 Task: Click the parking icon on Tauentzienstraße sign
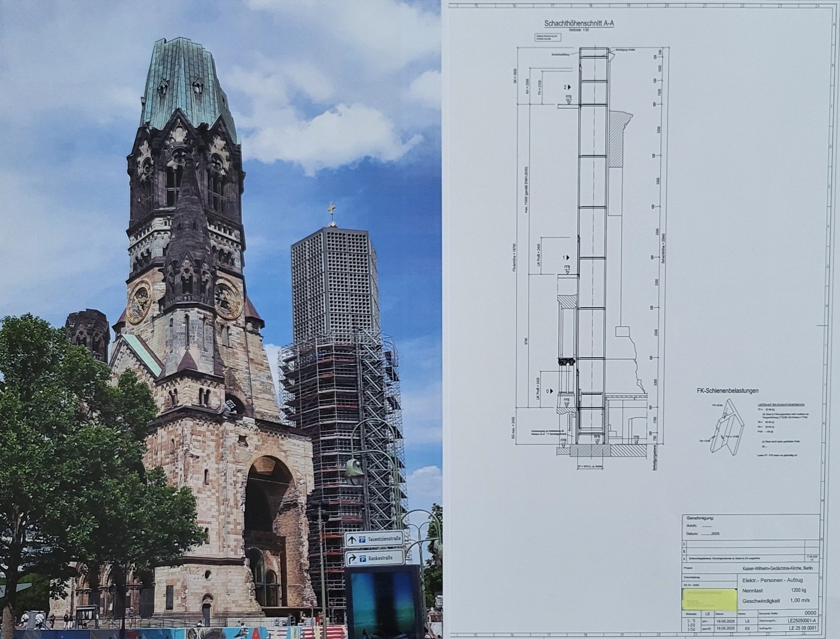click(x=362, y=540)
